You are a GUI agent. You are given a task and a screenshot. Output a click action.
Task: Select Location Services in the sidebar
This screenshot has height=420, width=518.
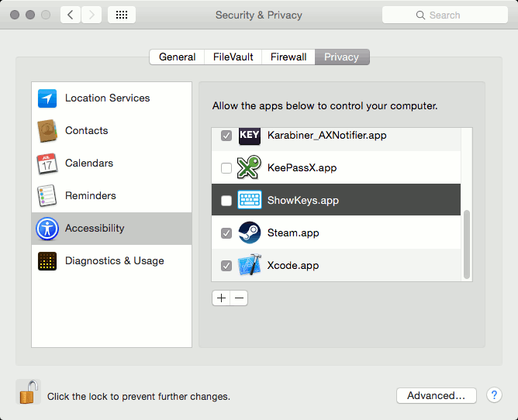tap(107, 98)
